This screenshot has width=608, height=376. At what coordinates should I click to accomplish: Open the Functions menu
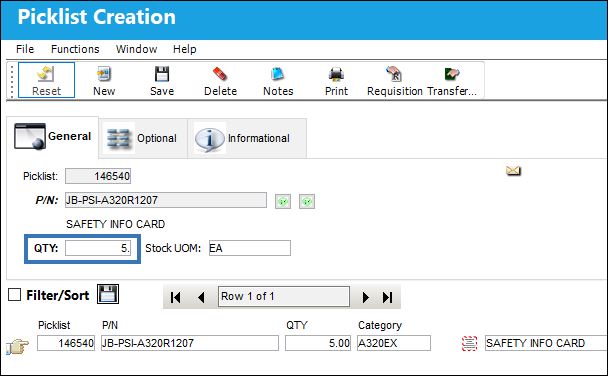click(x=75, y=49)
